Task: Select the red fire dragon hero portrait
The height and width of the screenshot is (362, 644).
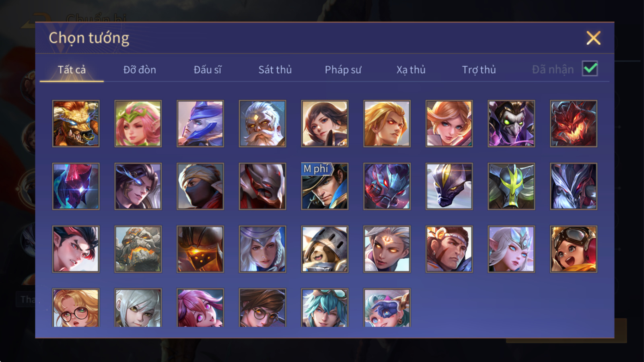Action: [574, 123]
